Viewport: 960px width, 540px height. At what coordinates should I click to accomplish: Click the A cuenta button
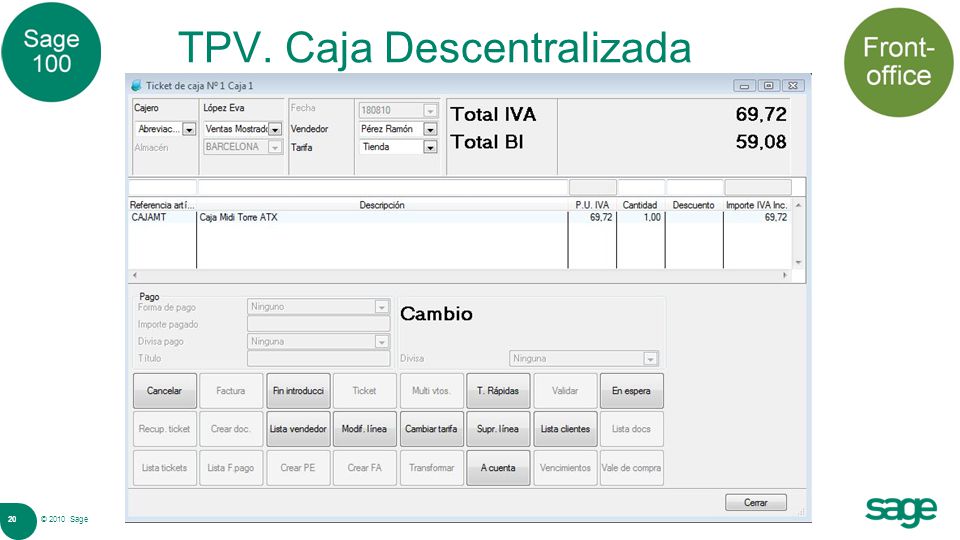pos(498,468)
